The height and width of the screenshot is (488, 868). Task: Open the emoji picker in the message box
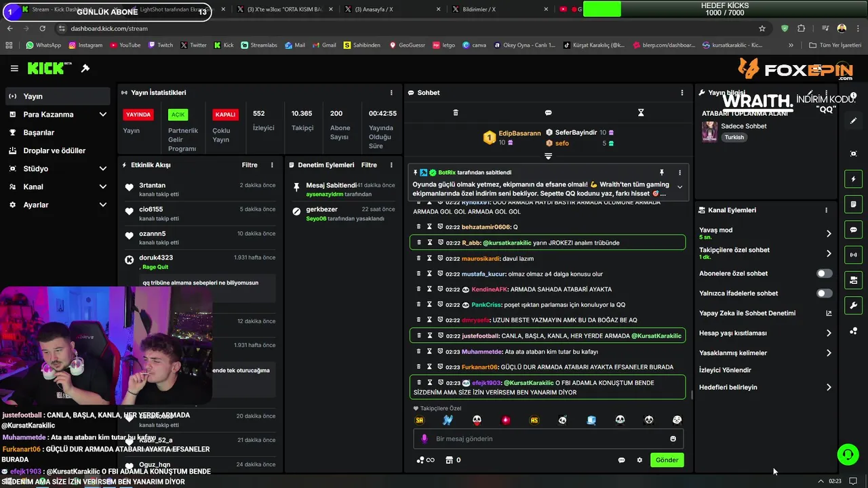[673, 439]
